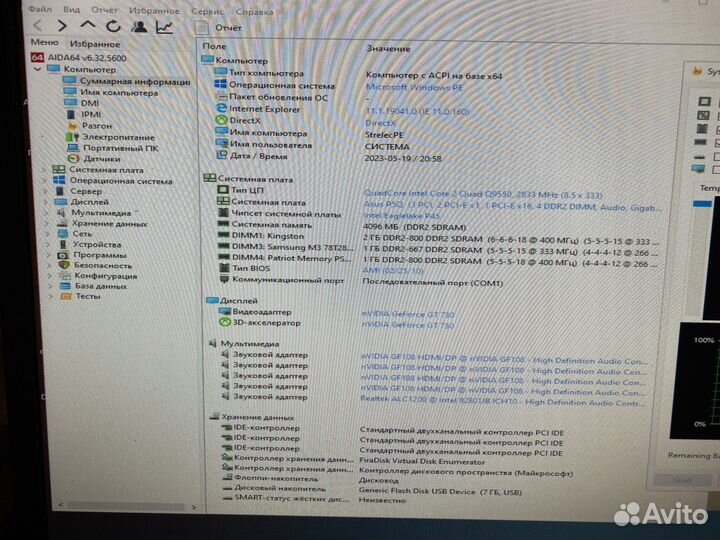Open the IPMI tree item
Viewport: 720px width, 540px height.
[84, 114]
